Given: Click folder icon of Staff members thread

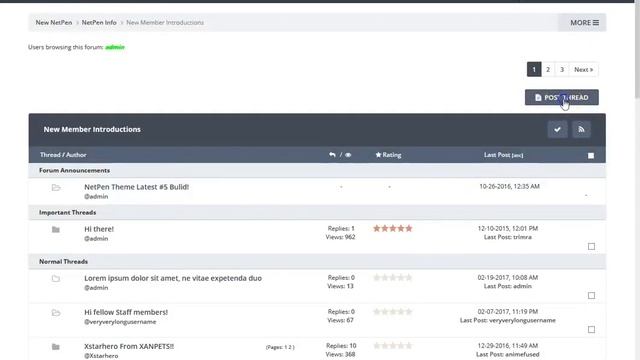Looking at the screenshot, I should coord(56,313).
